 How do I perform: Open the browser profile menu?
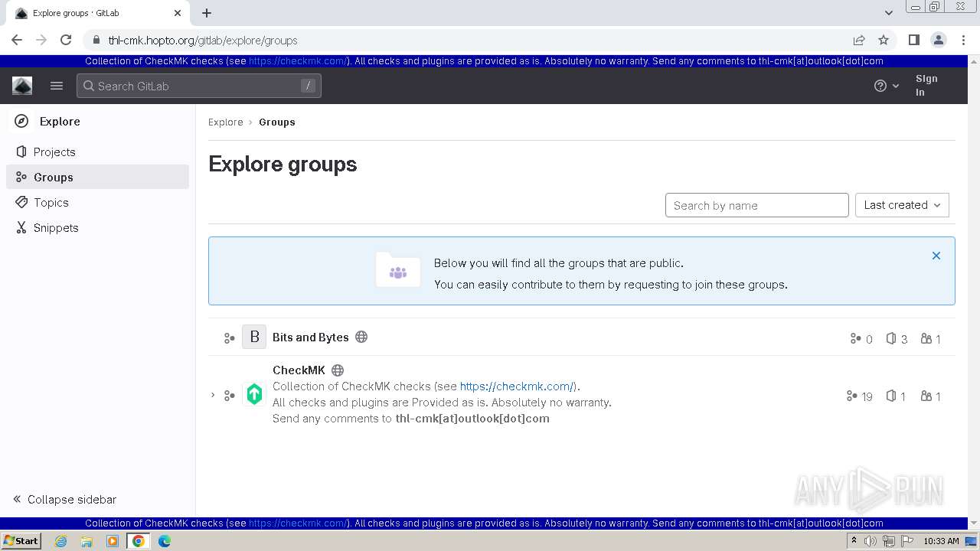938,40
